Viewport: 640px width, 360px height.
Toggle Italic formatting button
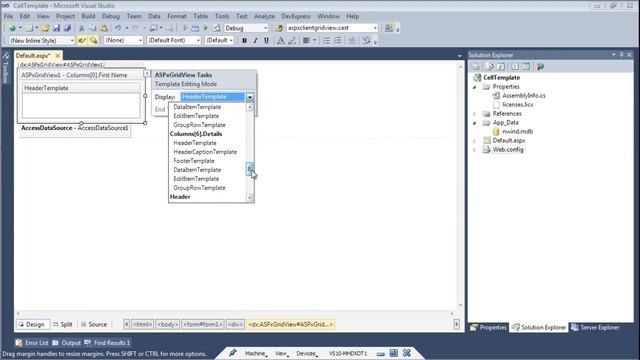[x=255, y=40]
